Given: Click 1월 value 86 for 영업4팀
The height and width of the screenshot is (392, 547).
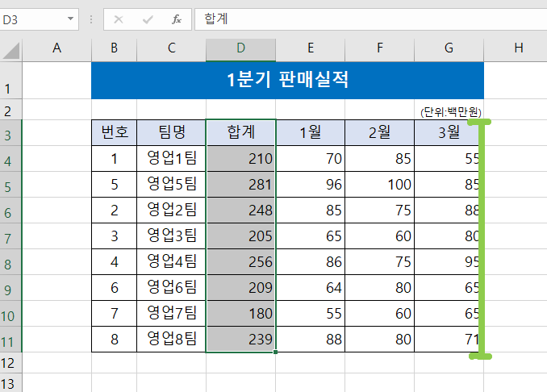Looking at the screenshot, I should [x=310, y=261].
